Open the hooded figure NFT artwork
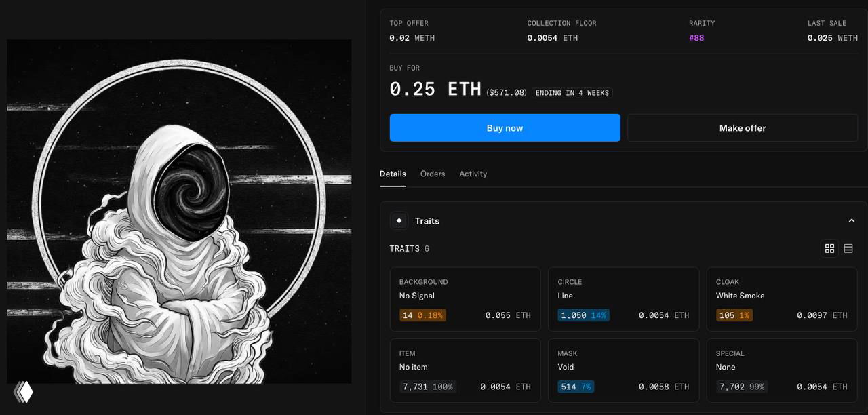This screenshot has width=868, height=415. coord(179,212)
